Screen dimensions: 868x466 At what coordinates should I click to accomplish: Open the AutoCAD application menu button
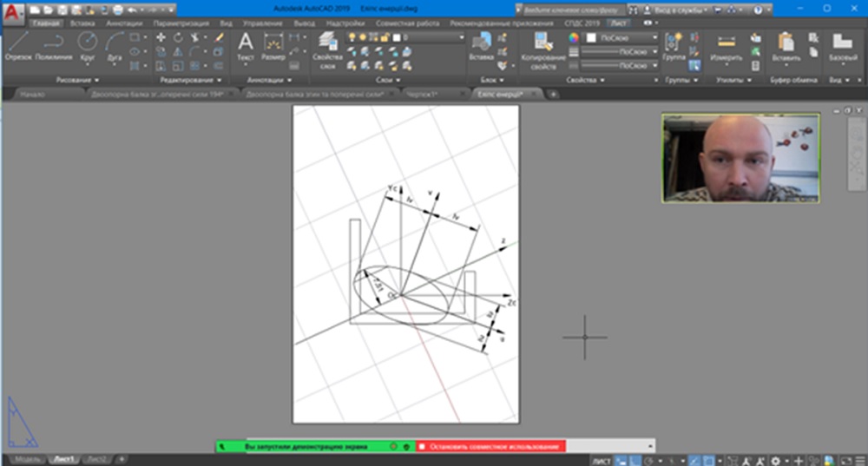[13, 13]
